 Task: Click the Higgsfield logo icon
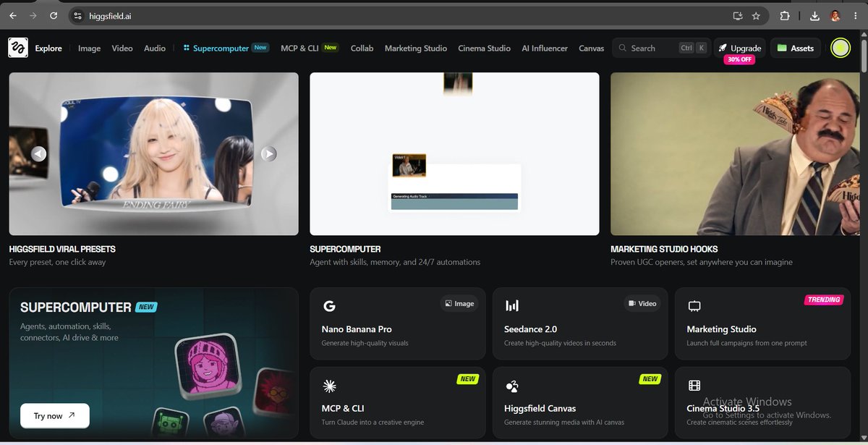[x=18, y=48]
